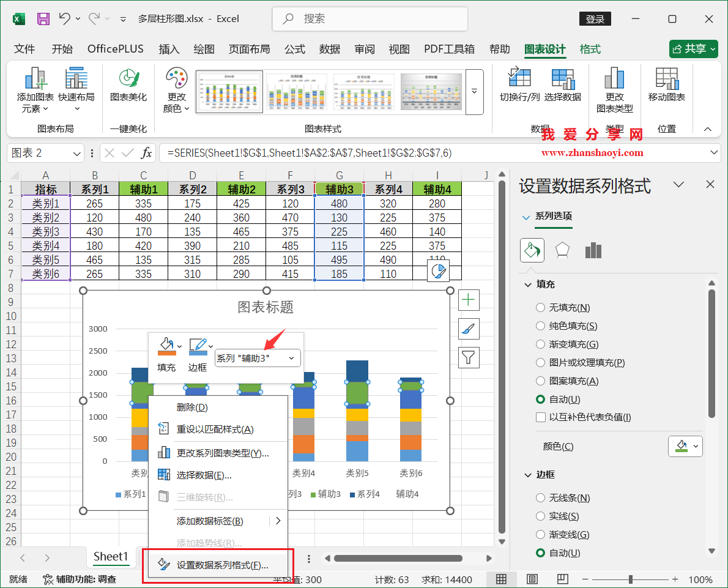
Task: Choose Select Data (选择数据) in context menu
Action: point(218,475)
